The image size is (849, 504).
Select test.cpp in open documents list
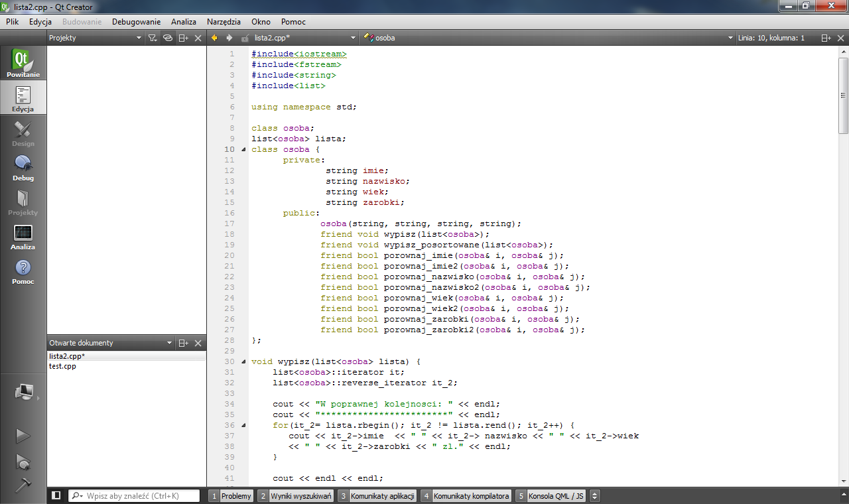(63, 366)
